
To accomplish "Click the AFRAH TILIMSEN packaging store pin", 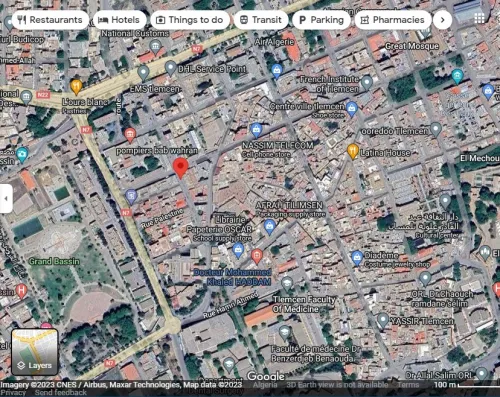I will click(269, 227).
